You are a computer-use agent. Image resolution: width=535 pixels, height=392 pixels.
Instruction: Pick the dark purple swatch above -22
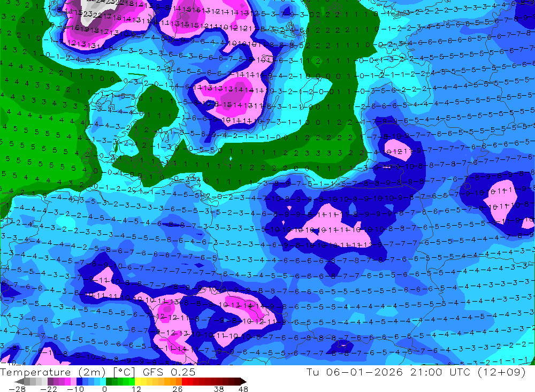50,381
